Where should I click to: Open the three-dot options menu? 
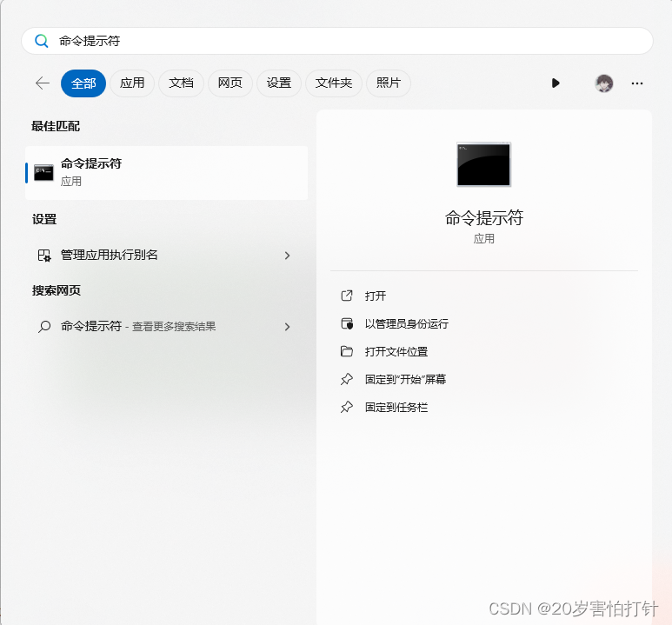[637, 83]
